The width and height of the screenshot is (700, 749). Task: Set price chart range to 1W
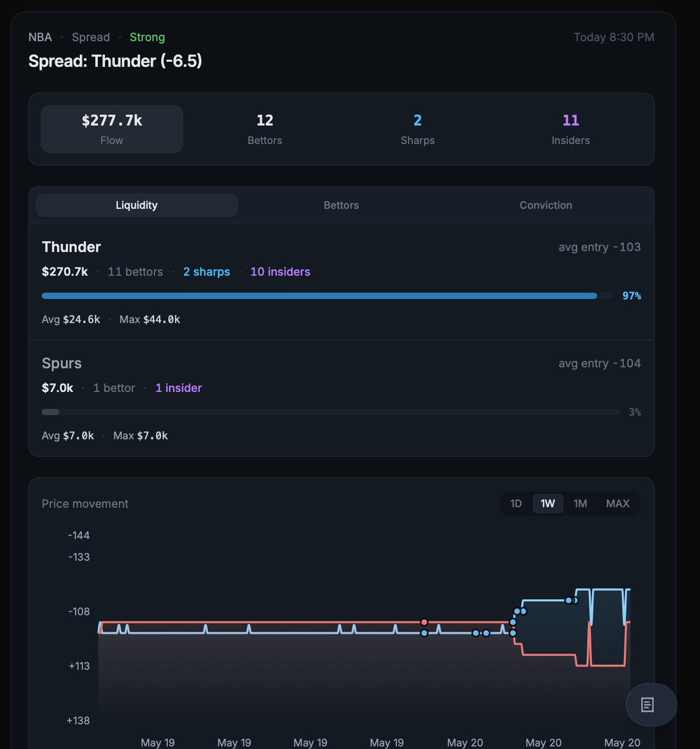pyautogui.click(x=548, y=504)
